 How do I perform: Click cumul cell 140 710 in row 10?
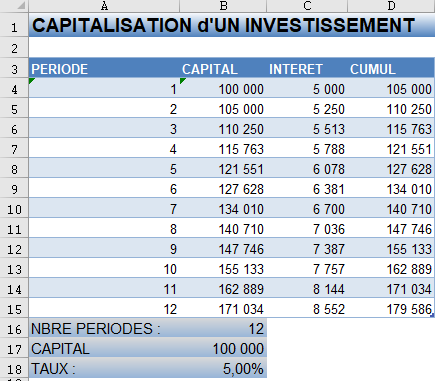[391, 209]
